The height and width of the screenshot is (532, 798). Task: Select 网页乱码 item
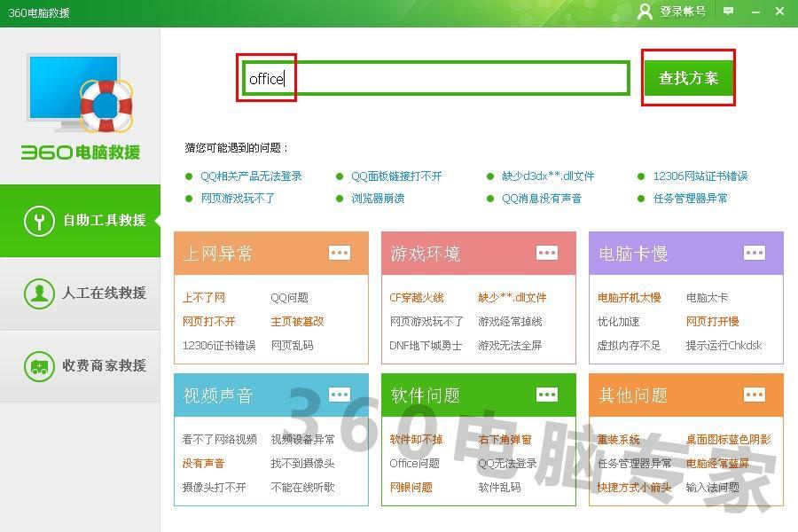click(292, 345)
